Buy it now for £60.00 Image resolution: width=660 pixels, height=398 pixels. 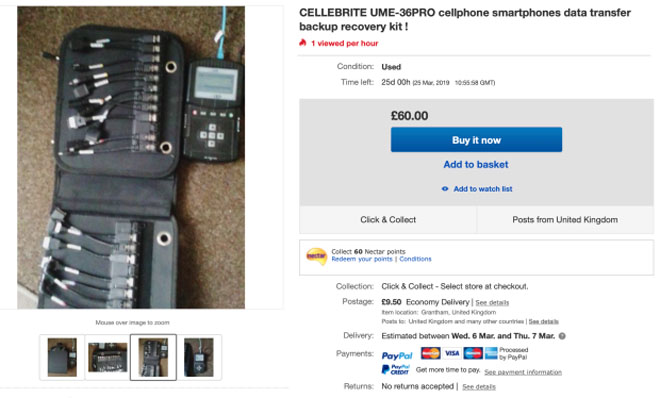[x=476, y=140]
